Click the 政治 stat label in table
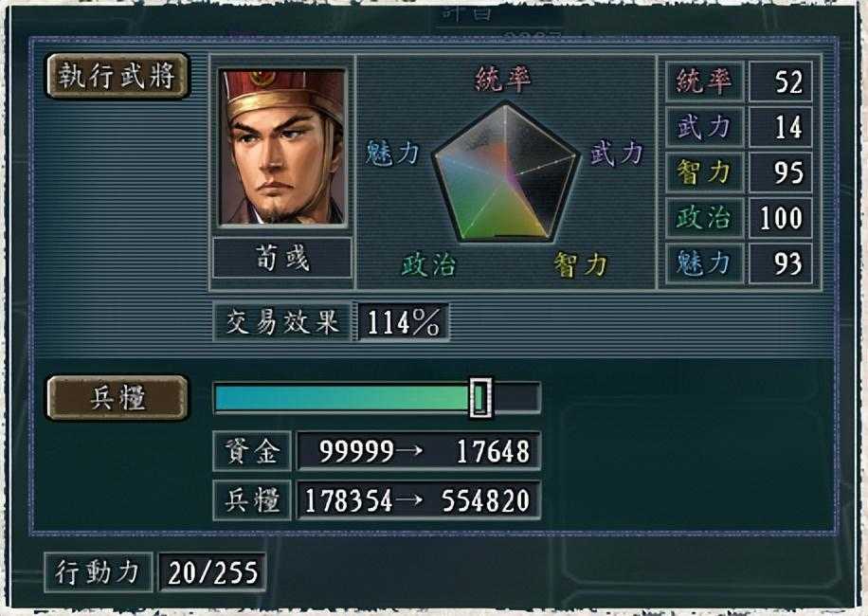Viewport: 868px width, 616px height. point(704,218)
